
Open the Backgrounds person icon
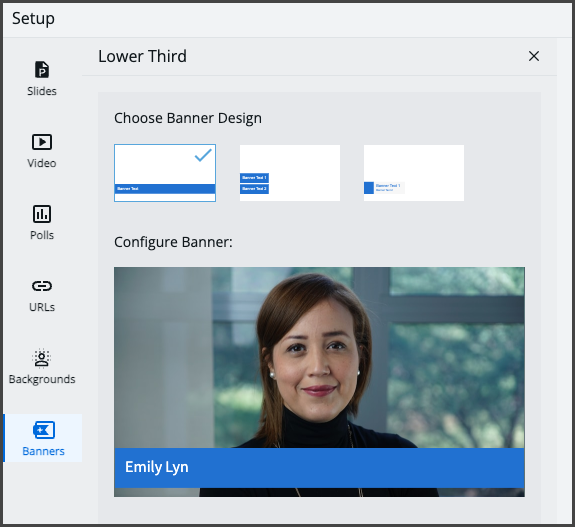coord(42,358)
